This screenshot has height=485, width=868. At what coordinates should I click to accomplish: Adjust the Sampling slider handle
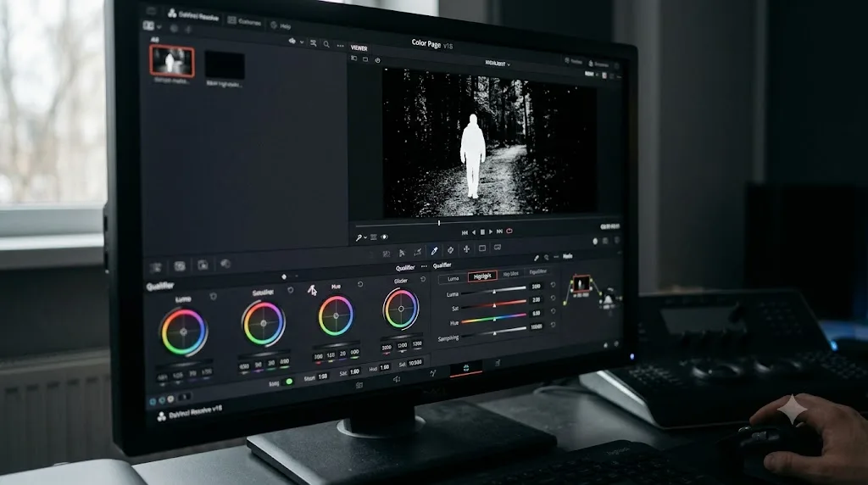tap(494, 332)
